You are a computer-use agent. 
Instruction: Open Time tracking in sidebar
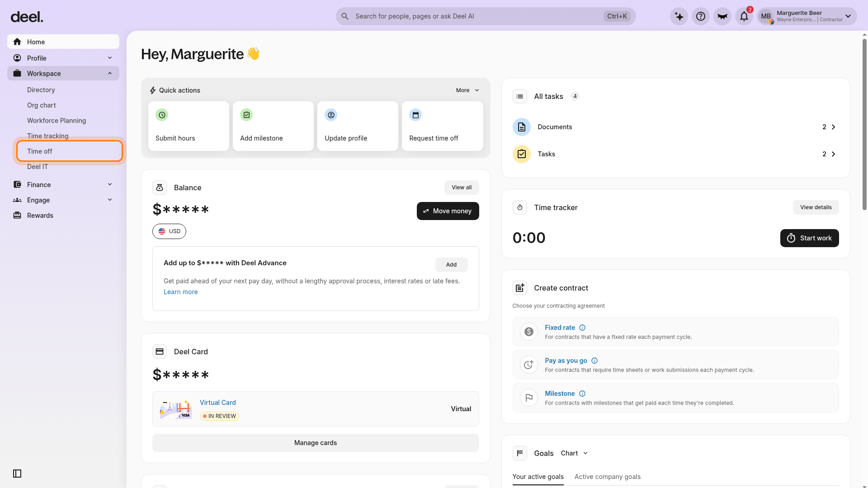tap(48, 136)
